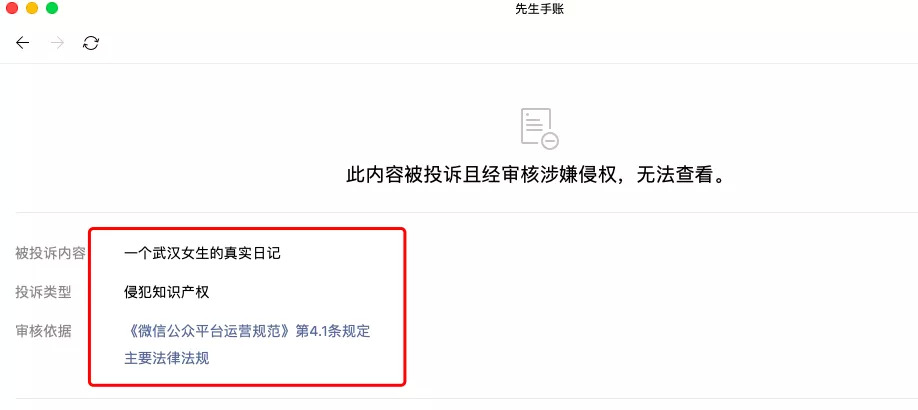The height and width of the screenshot is (410, 918).
Task: Close the window with the red button
Action: (12, 8)
